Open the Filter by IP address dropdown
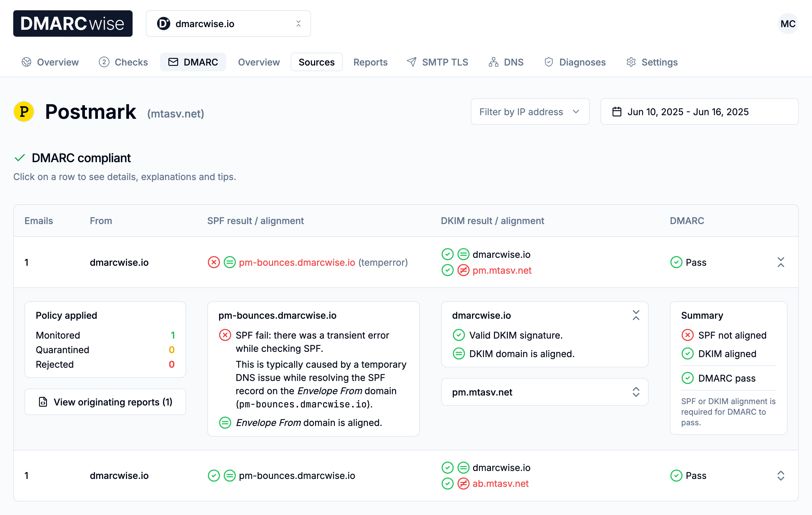Viewport: 812px width, 515px height. point(530,112)
